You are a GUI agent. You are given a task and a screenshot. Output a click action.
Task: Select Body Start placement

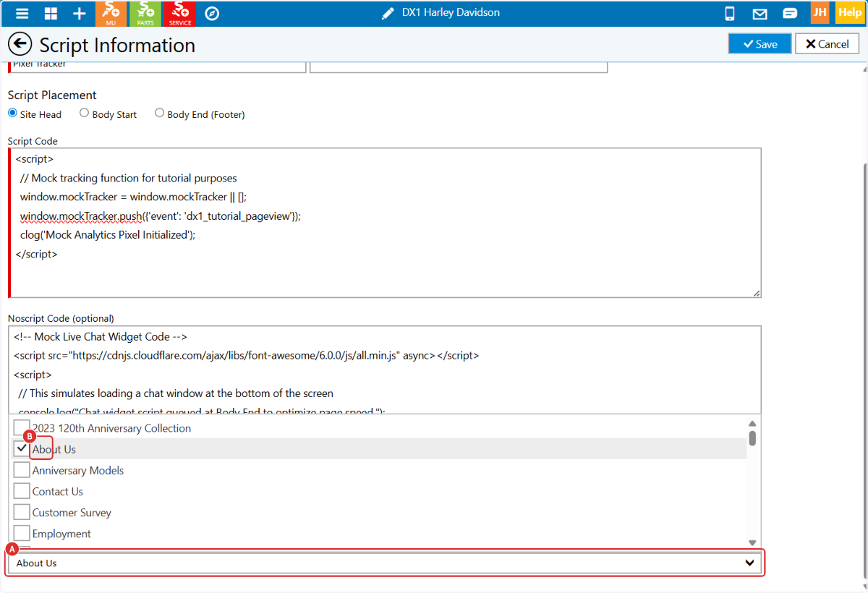click(x=84, y=114)
